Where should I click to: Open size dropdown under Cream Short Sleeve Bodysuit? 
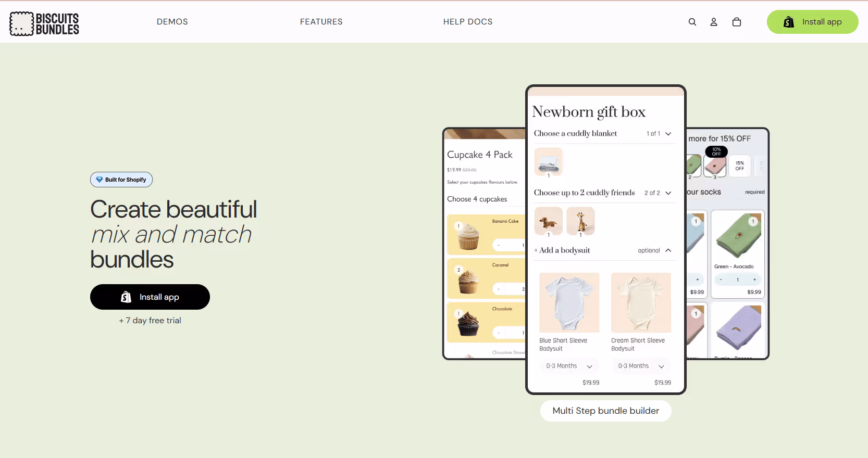641,366
